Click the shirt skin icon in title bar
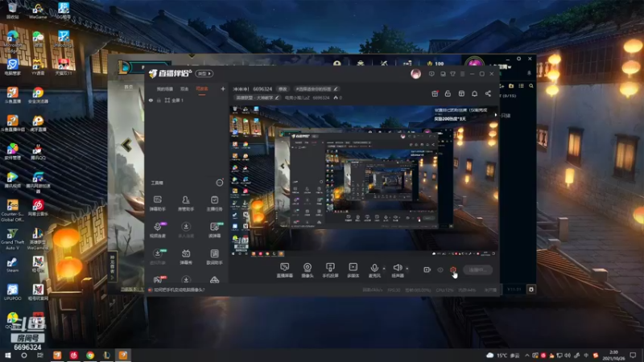Screen dimensions: 644x362 [x=452, y=74]
